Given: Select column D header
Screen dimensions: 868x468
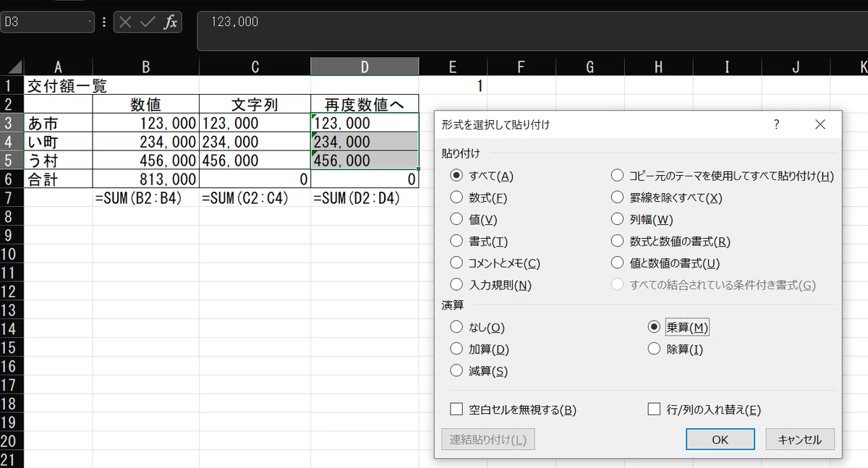Looking at the screenshot, I should point(365,67).
